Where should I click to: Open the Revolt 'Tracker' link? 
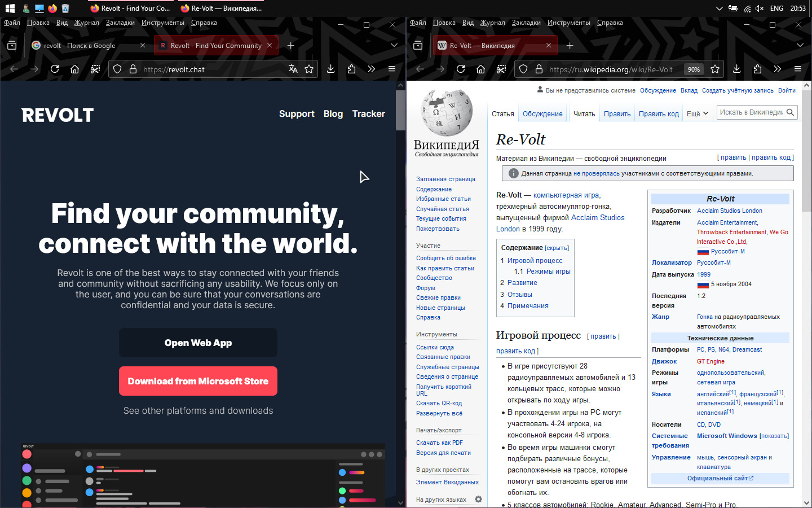pyautogui.click(x=369, y=113)
